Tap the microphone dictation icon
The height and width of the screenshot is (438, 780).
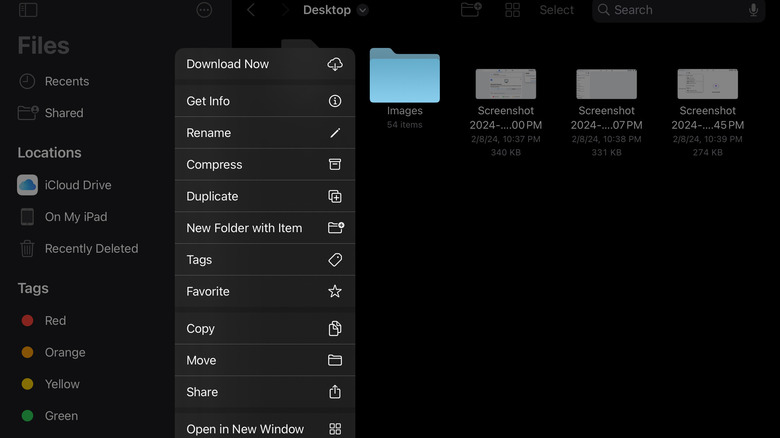point(753,10)
